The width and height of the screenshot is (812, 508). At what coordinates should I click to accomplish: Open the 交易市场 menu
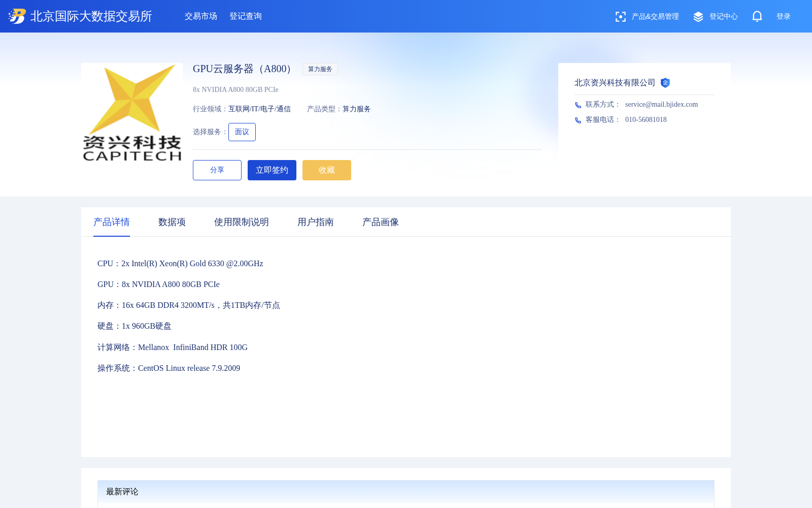coord(201,16)
